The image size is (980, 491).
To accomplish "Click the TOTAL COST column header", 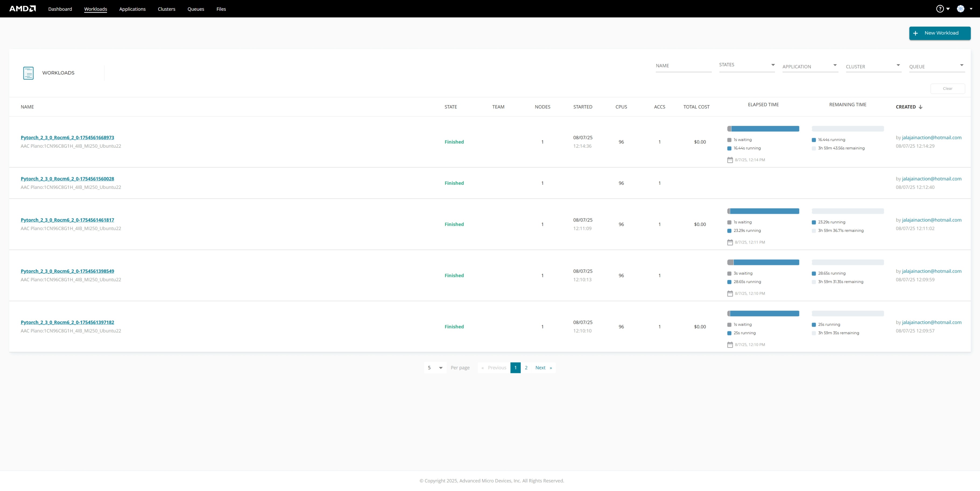I will click(x=696, y=107).
